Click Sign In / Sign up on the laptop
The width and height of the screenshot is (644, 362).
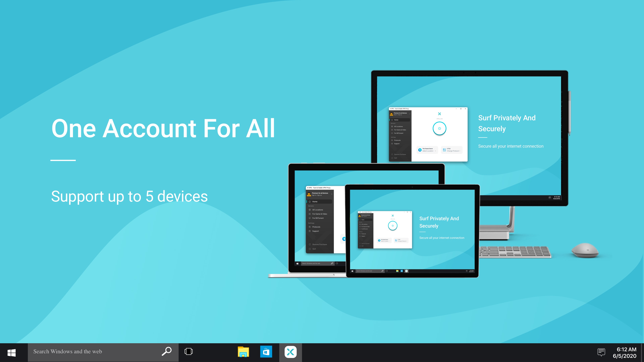[x=317, y=195]
